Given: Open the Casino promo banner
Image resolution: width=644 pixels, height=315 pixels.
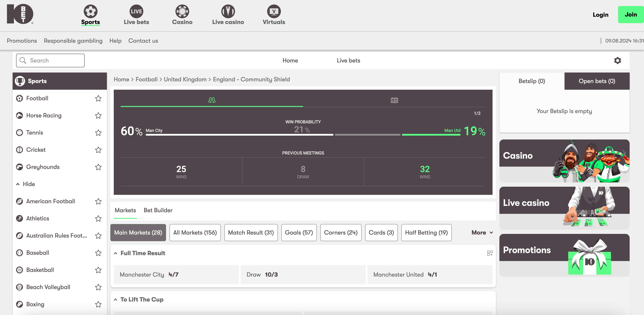Looking at the screenshot, I should (x=564, y=161).
